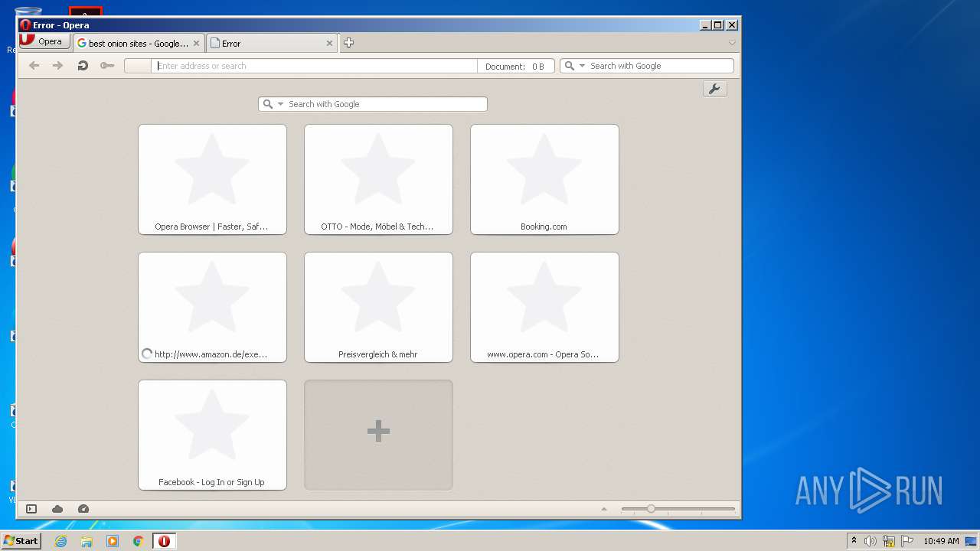Focus the Enter address or search field

pyautogui.click(x=314, y=66)
